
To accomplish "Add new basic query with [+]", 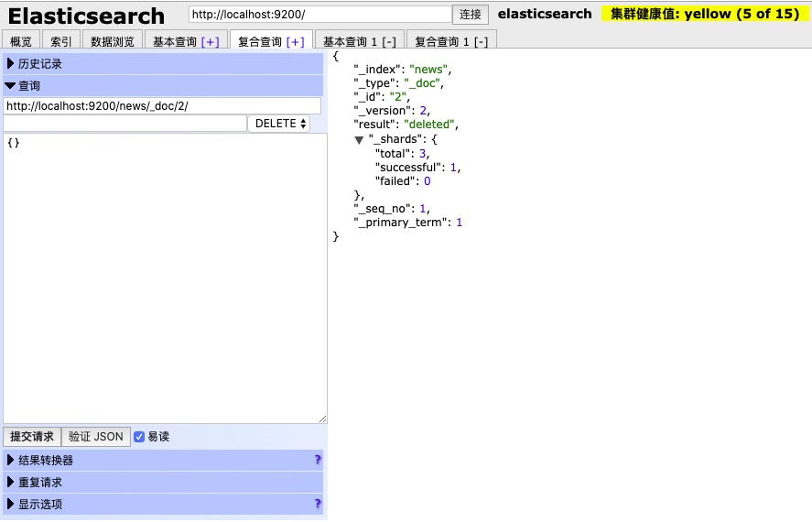I will (x=211, y=41).
